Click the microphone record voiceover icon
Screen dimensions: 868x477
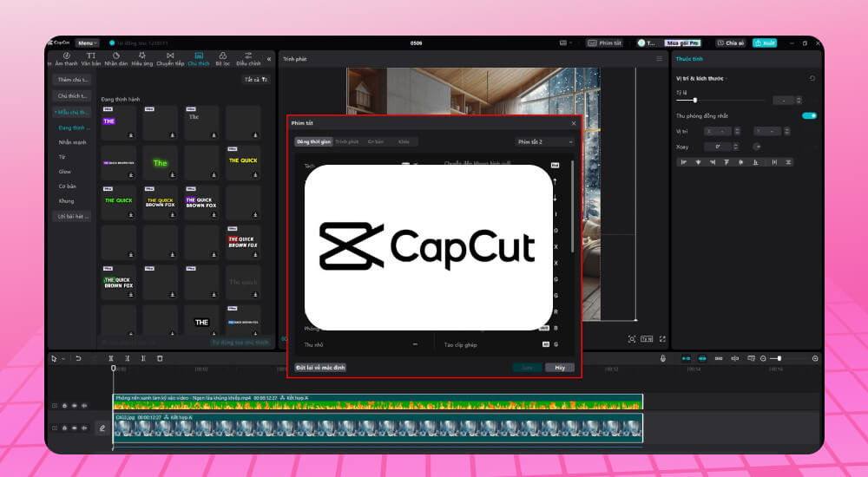tap(662, 358)
